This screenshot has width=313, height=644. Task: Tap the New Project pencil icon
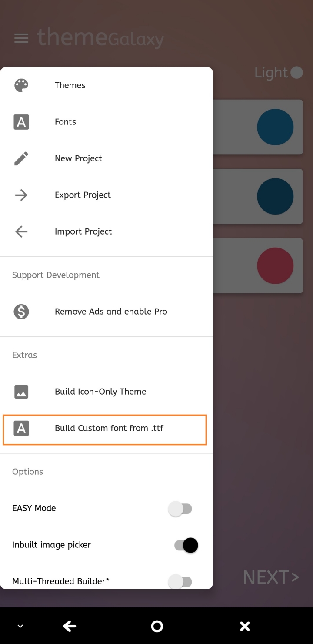tap(21, 158)
